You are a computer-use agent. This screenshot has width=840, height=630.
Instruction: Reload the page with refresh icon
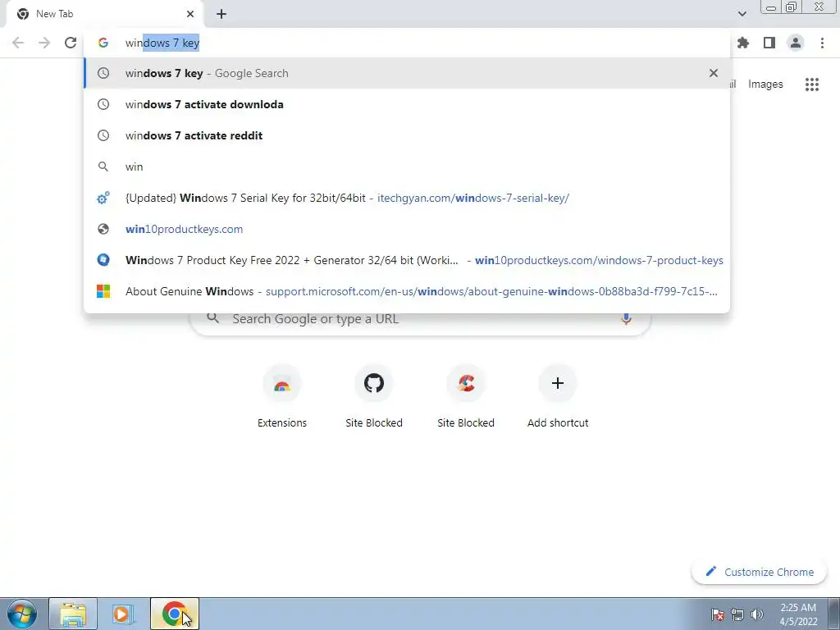pos(71,43)
